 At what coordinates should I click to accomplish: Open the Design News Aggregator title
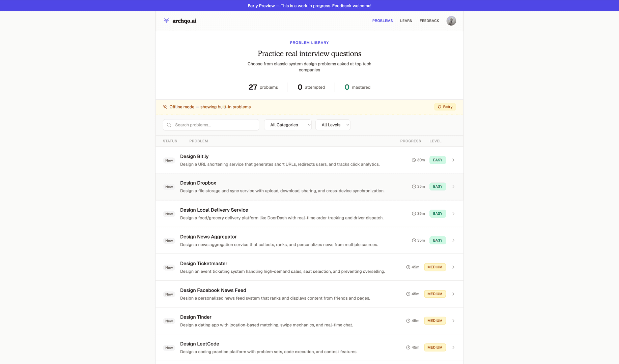tap(208, 237)
